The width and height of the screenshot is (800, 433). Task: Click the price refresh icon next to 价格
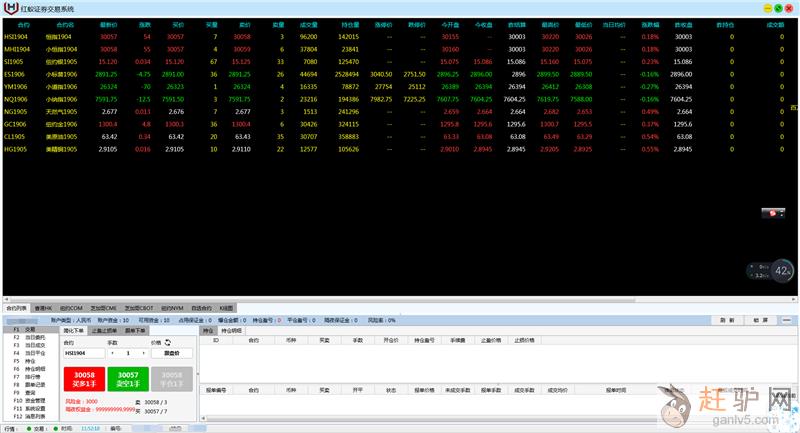point(168,342)
